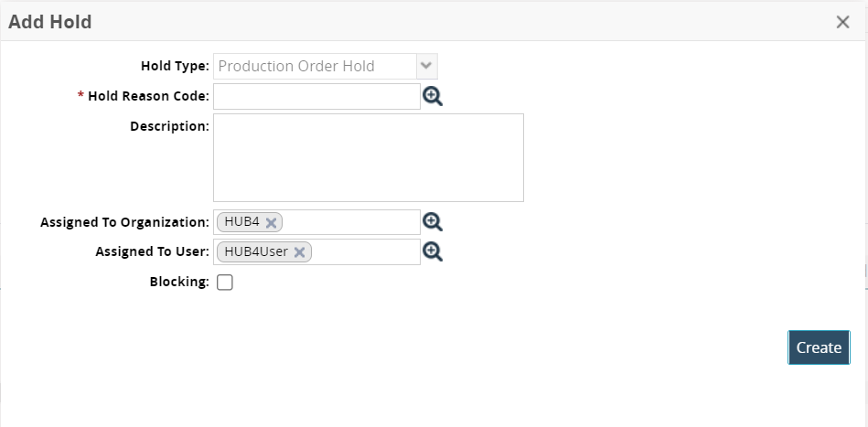
Task: Remove the HUB4 organization chip
Action: [271, 222]
